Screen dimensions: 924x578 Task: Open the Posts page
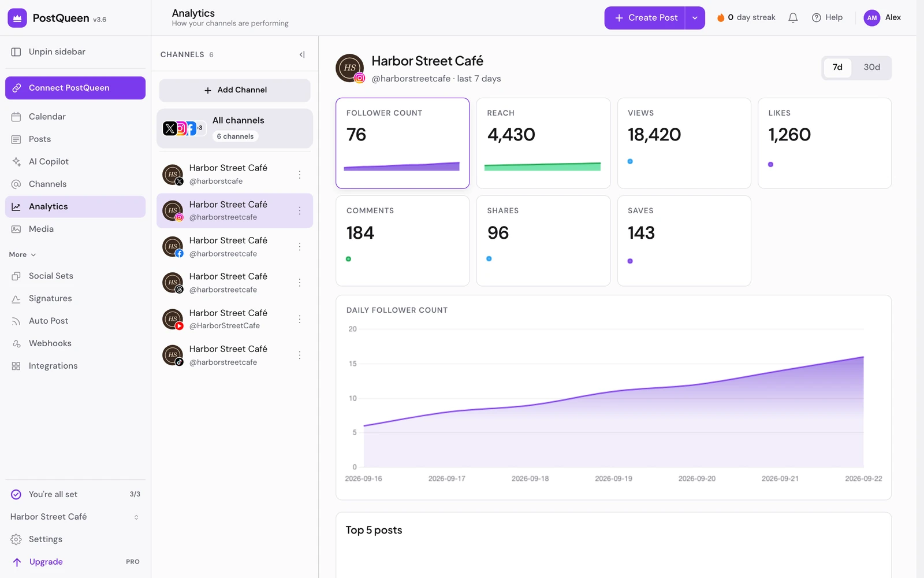[75, 139]
